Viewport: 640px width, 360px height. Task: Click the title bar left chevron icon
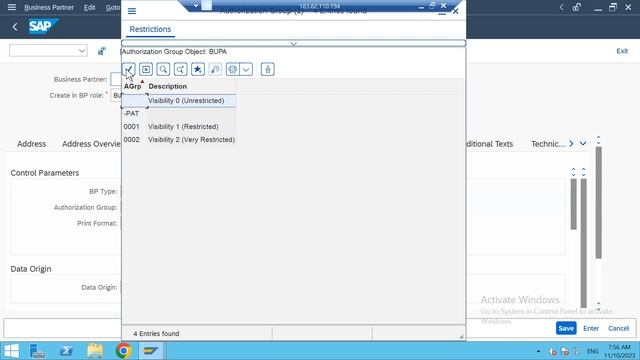(x=562, y=7)
